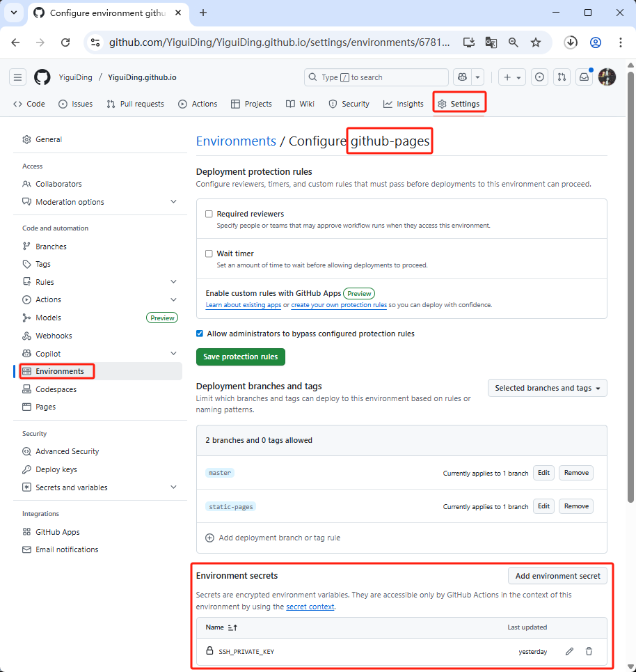Click the pull requests icon in header
Screen dimensions: 636x672
pyautogui.click(x=562, y=77)
